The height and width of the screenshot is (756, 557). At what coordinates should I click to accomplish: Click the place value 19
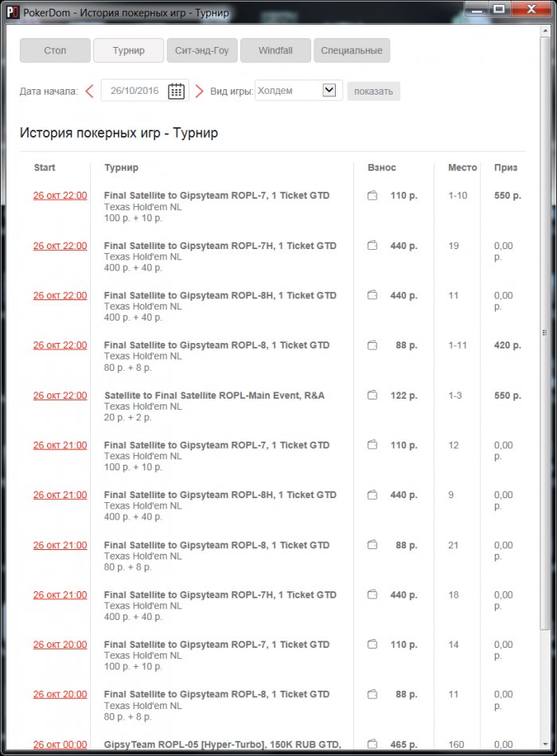pos(454,246)
